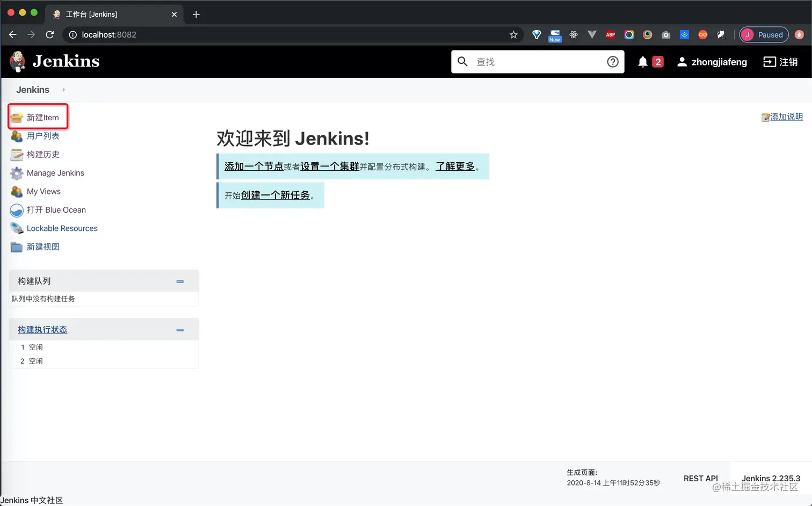Bookmark page with the star icon
This screenshot has height=506, width=812.
tap(513, 35)
